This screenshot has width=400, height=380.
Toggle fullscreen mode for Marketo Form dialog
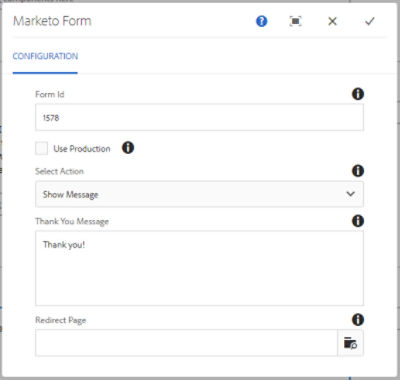tap(295, 21)
